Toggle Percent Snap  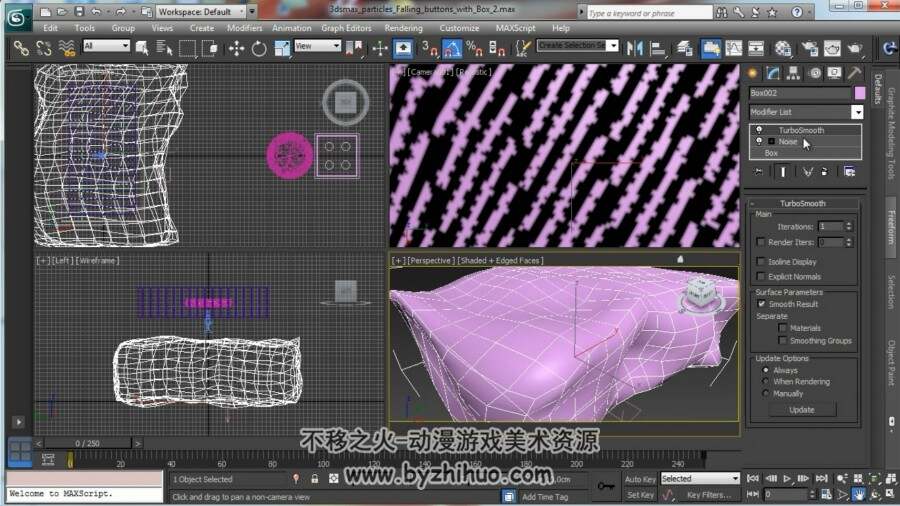[474, 49]
